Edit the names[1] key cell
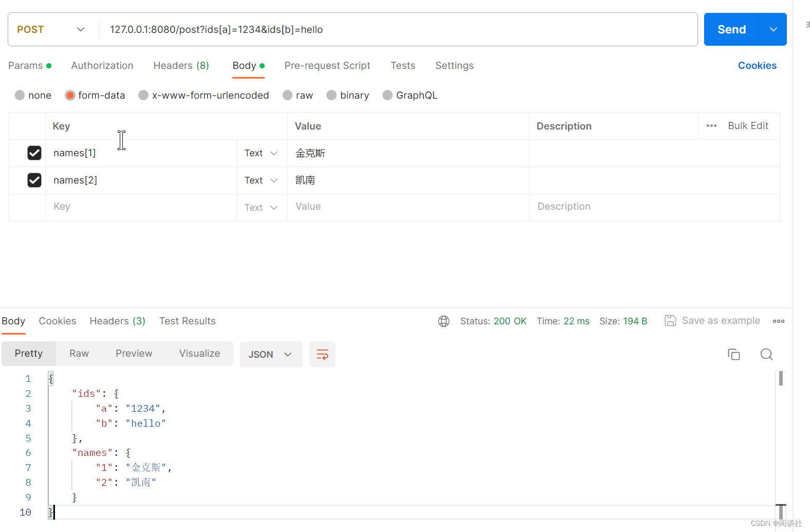Viewport: 810px width, 532px height. [x=141, y=153]
